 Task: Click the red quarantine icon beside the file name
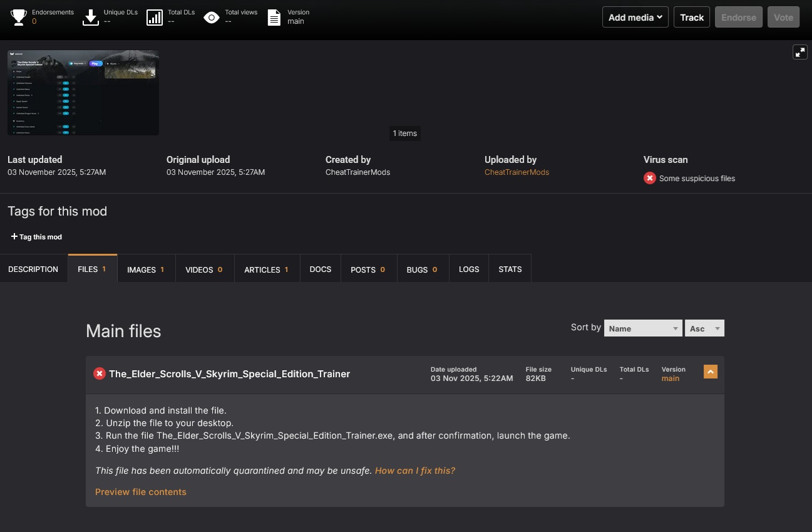point(100,373)
